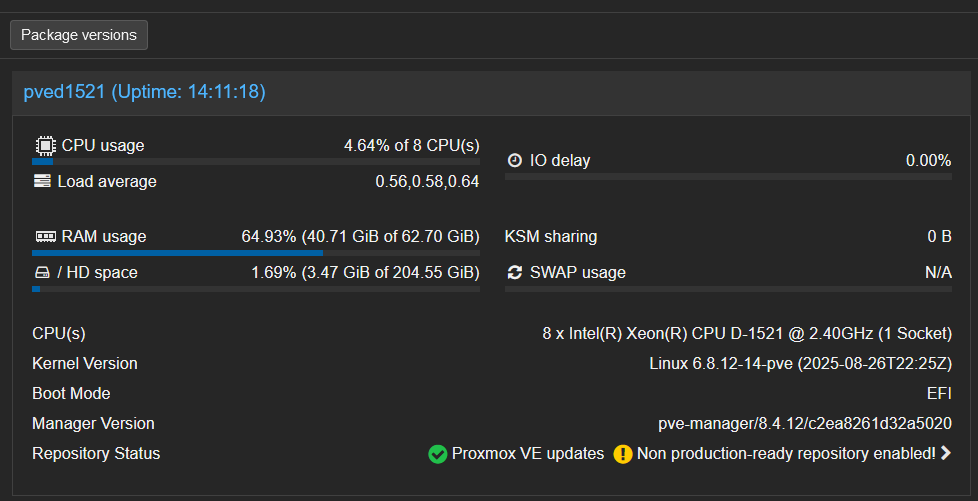The width and height of the screenshot is (978, 501).
Task: Select the Kernel Version value text
Action: [800, 363]
